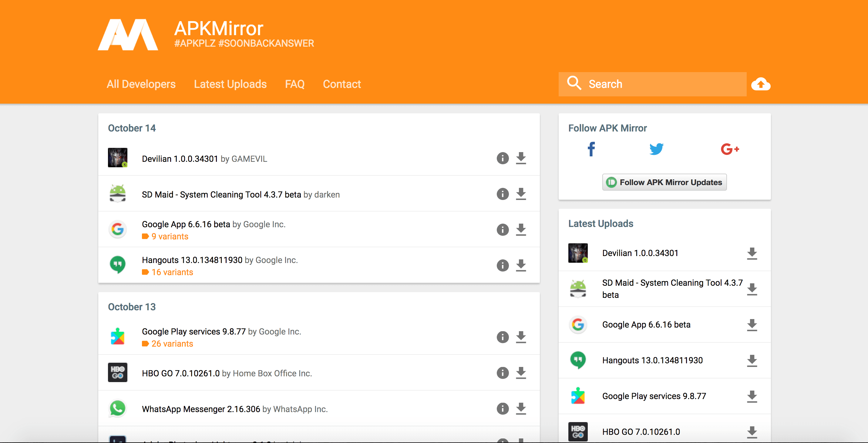868x443 pixels.
Task: Open Google Play services 9.8.77 main link
Action: [x=194, y=331]
